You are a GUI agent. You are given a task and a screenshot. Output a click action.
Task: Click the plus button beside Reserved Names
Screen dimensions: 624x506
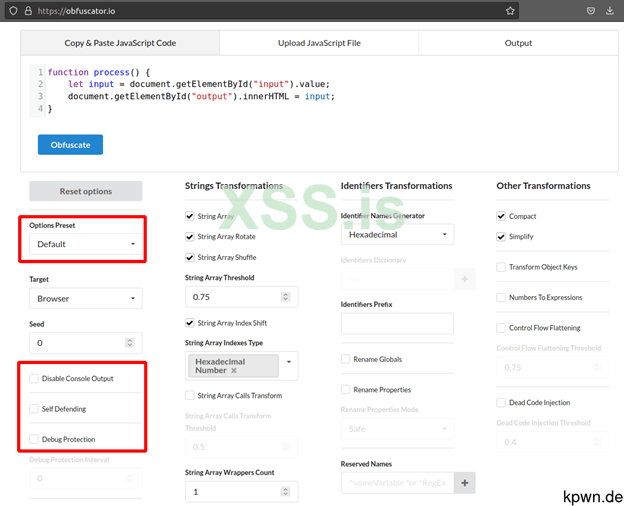click(x=464, y=483)
